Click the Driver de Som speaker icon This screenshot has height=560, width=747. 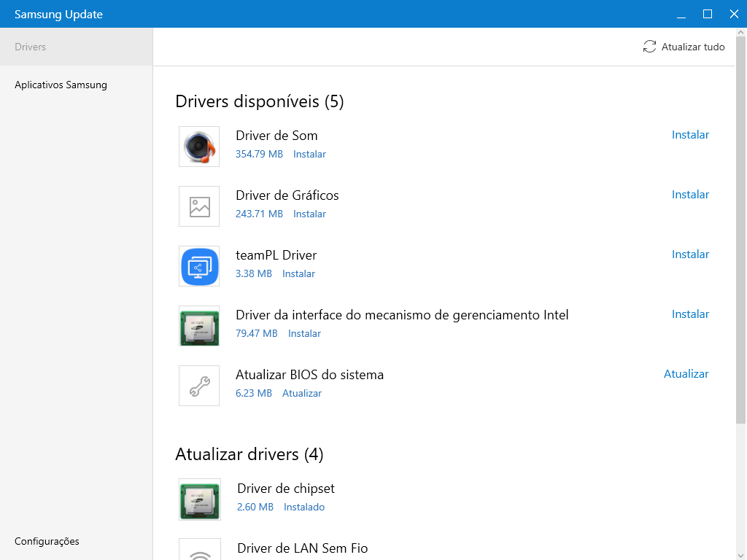click(199, 147)
